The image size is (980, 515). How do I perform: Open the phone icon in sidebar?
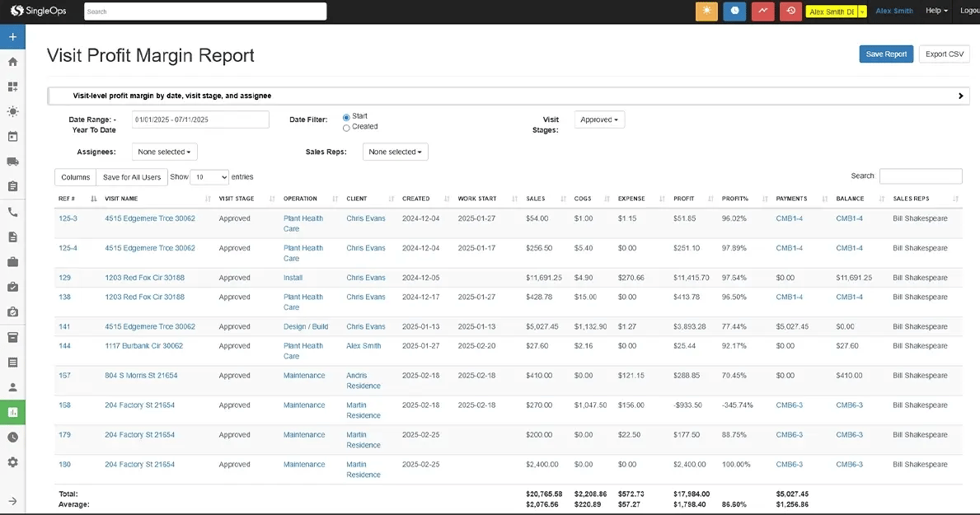[12, 212]
